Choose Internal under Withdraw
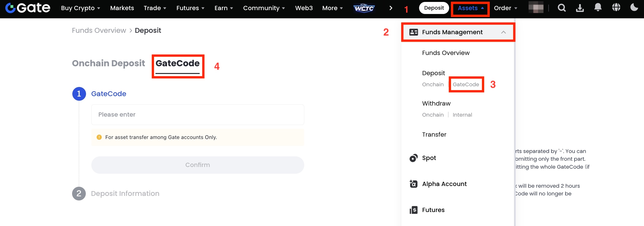The height and width of the screenshot is (226, 644). (x=462, y=115)
